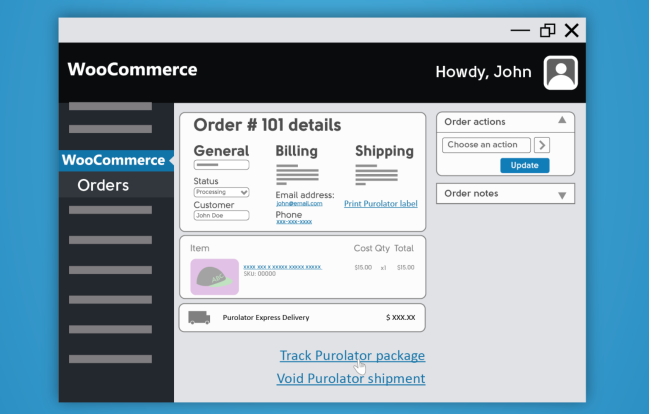The width and height of the screenshot is (649, 414).
Task: Open the product name link beside the cap
Action: click(282, 267)
